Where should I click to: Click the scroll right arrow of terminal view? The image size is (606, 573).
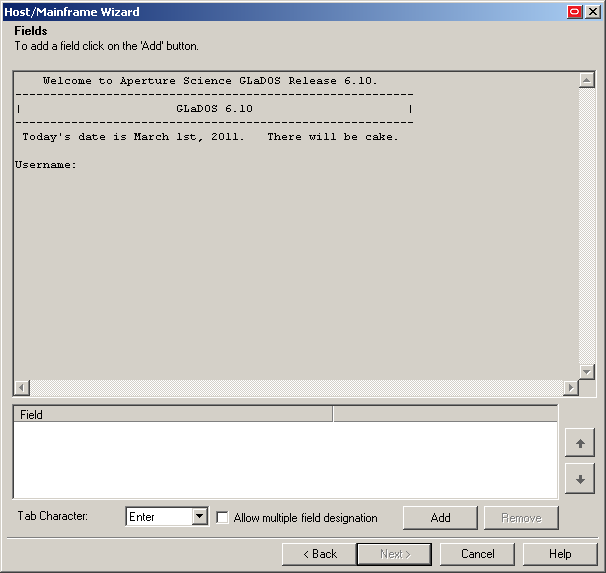click(x=571, y=387)
